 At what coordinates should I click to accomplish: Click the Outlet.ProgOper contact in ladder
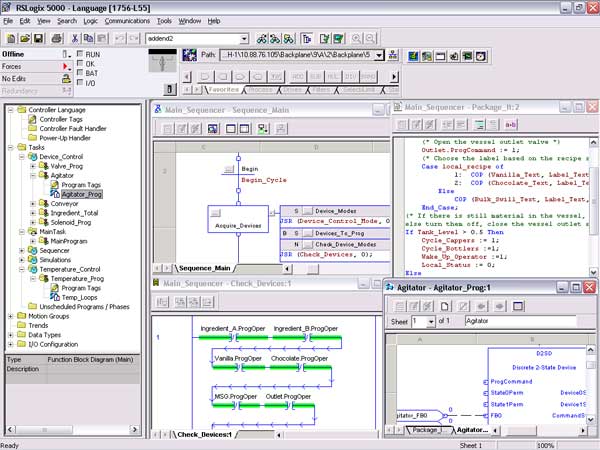pyautogui.click(x=289, y=405)
